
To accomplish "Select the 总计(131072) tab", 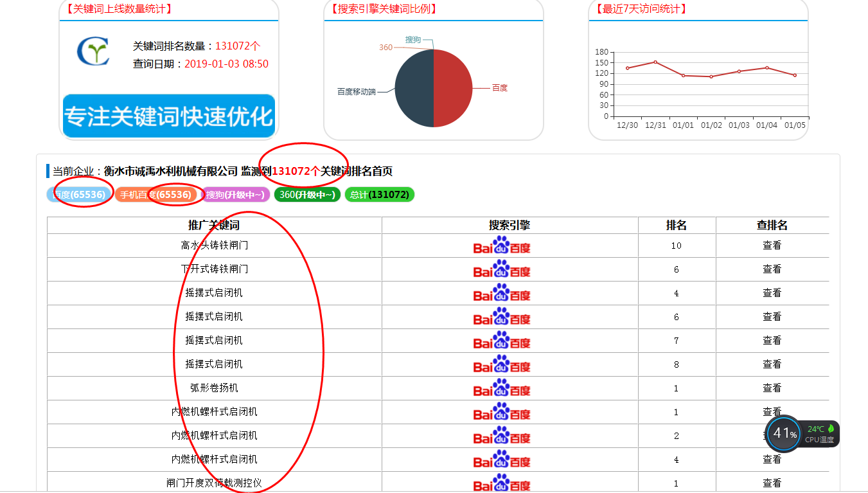I will (x=380, y=195).
